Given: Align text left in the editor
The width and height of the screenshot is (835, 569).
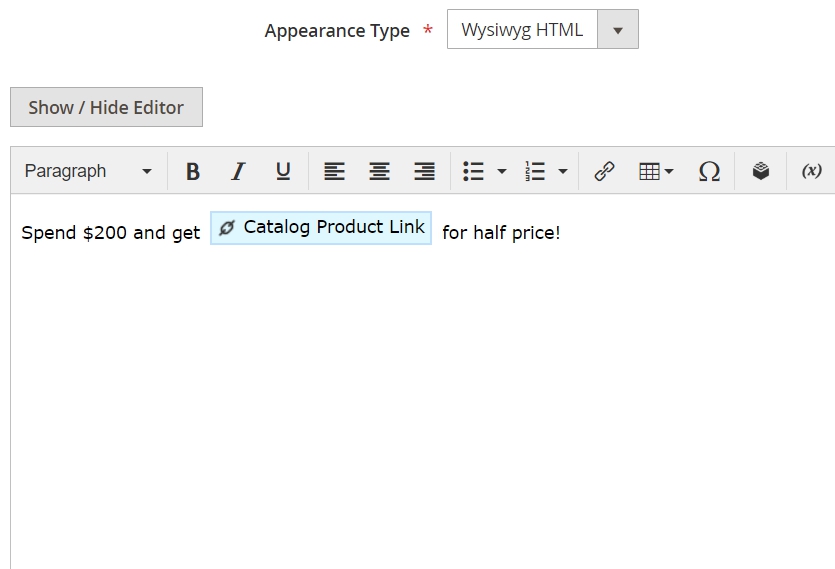Looking at the screenshot, I should pos(334,171).
